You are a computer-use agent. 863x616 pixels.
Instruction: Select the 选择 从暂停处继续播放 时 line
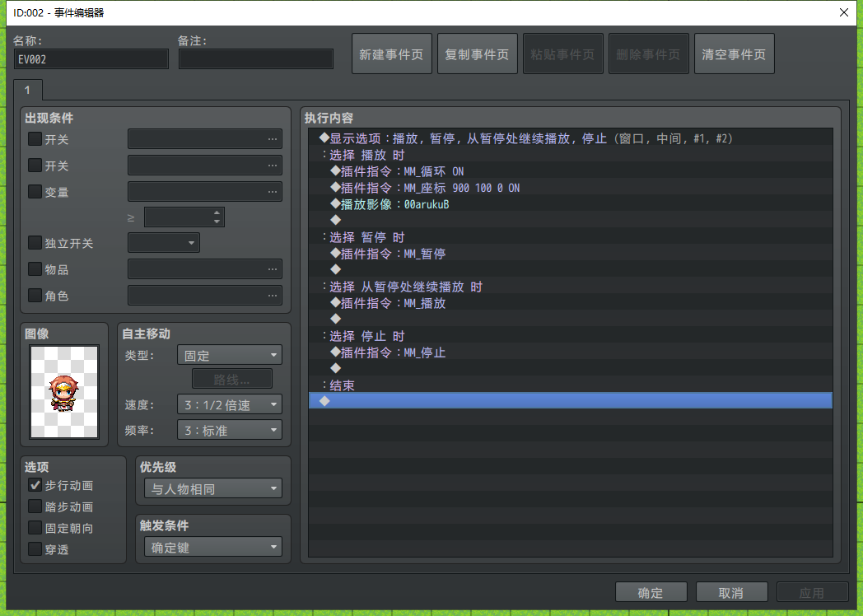(571, 287)
